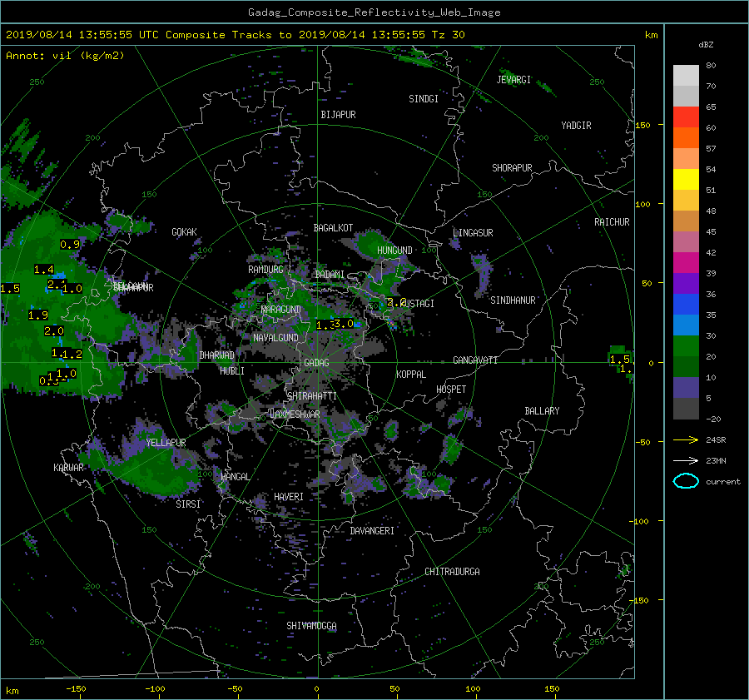749x700 pixels.
Task: Click the RAICHUR city label
Action: coord(612,222)
